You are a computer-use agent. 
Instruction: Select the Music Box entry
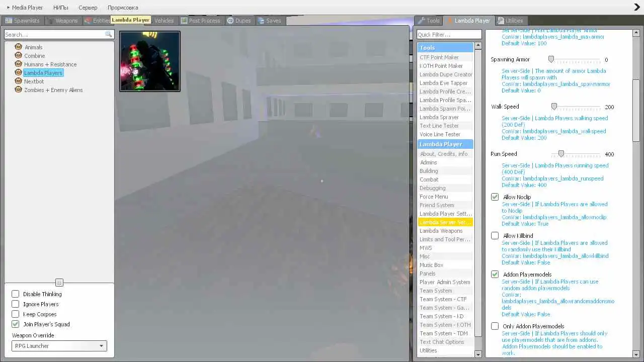445,265
